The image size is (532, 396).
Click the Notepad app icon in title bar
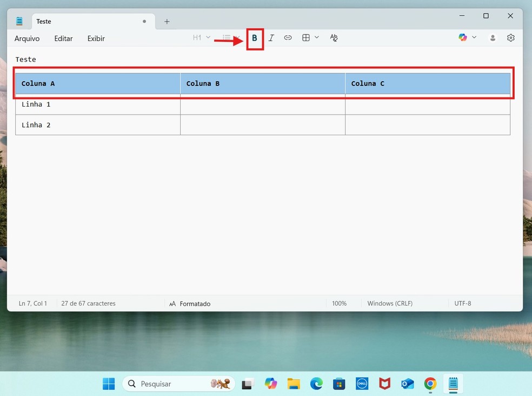[19, 21]
